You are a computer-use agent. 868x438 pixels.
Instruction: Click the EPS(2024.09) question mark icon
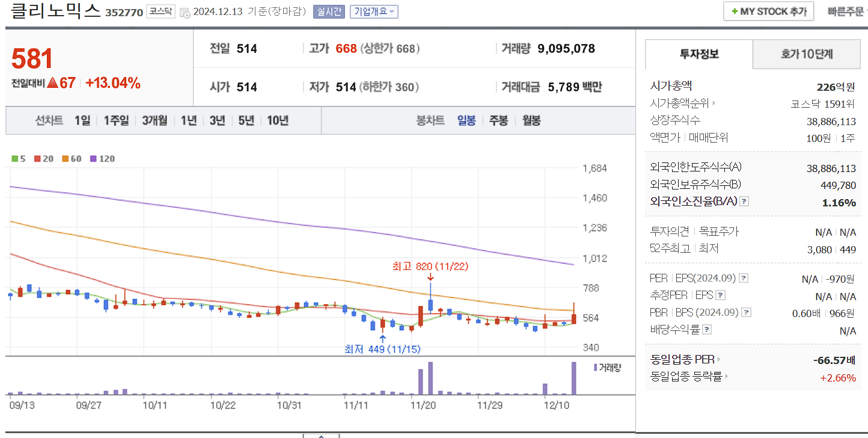point(743,278)
